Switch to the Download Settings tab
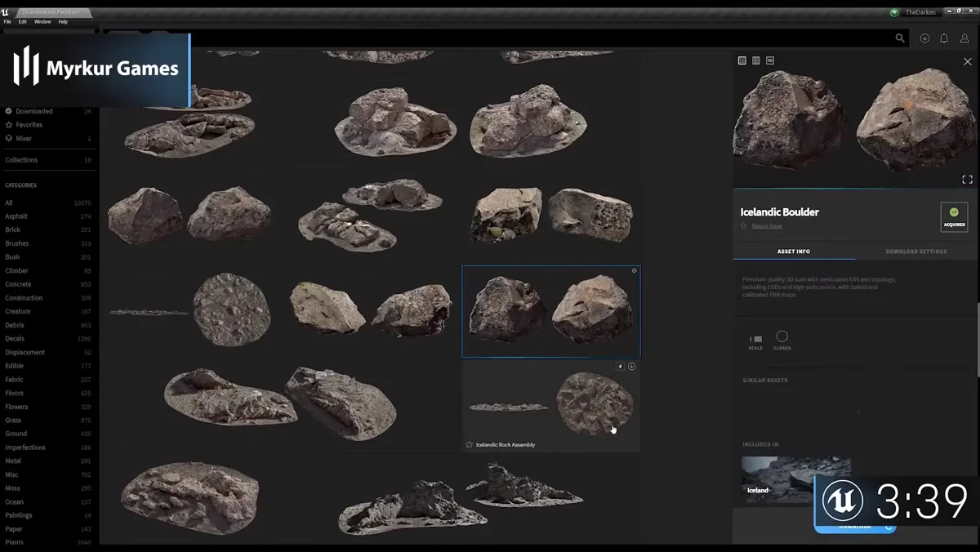 pyautogui.click(x=915, y=251)
